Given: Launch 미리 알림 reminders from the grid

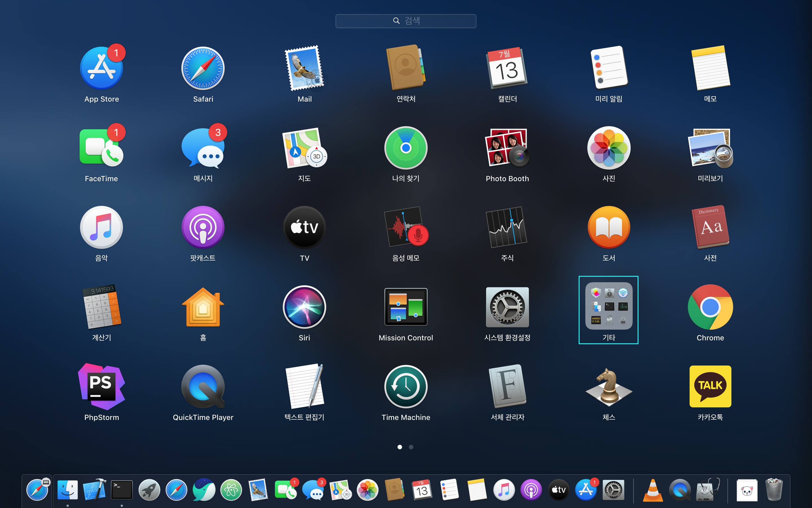Looking at the screenshot, I should point(609,67).
